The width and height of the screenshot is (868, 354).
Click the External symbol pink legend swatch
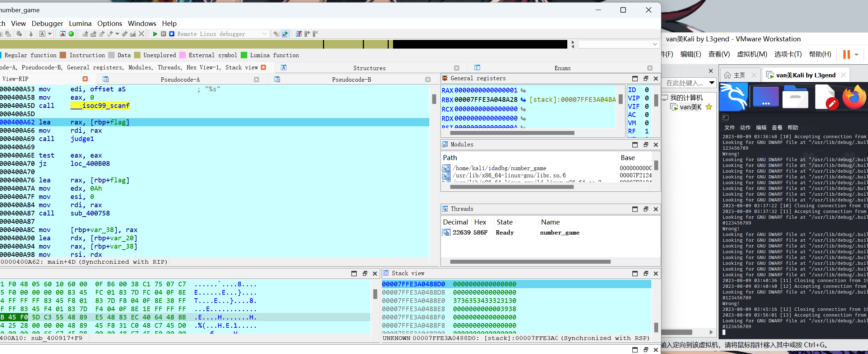point(183,55)
